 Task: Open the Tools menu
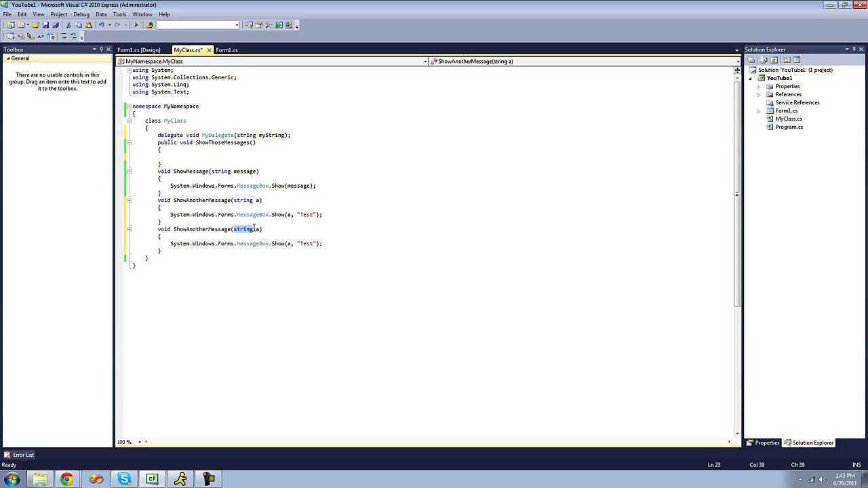(119, 14)
